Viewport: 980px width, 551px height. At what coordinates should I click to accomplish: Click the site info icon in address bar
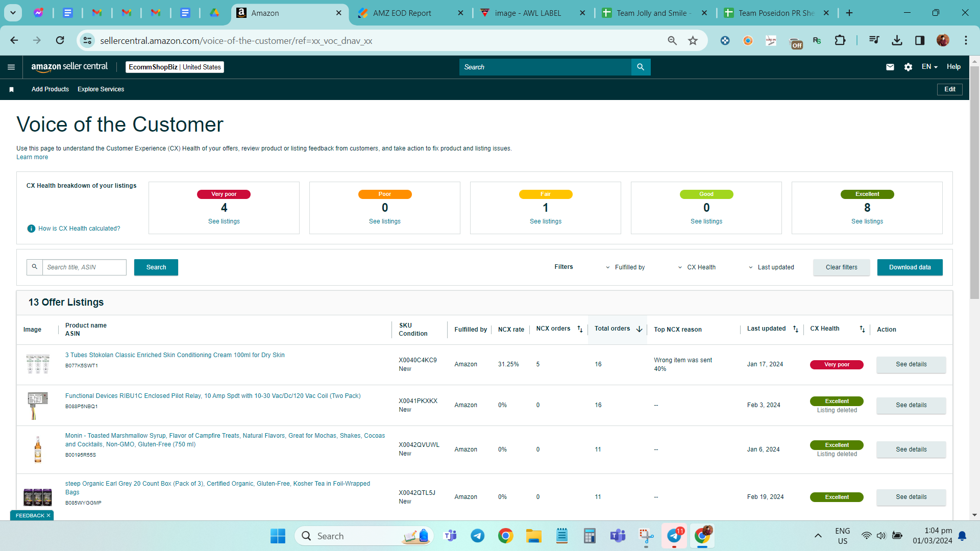[x=88, y=40]
